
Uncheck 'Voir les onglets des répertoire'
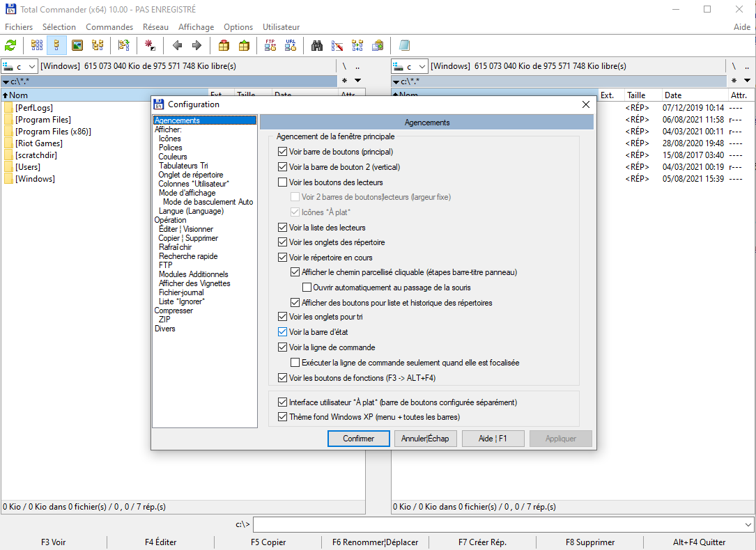[x=282, y=242]
